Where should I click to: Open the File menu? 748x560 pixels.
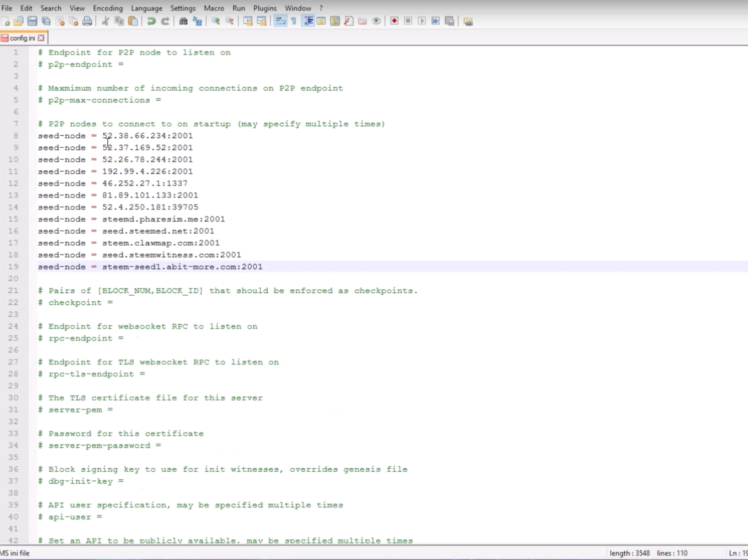(x=7, y=8)
